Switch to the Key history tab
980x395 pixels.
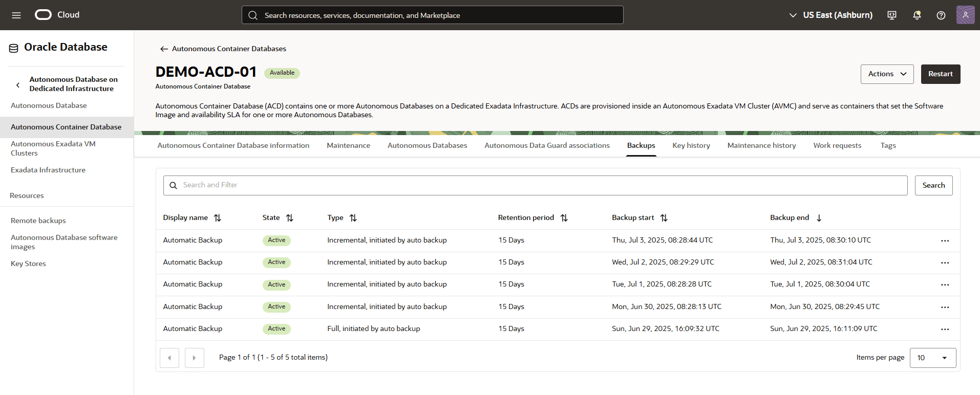click(691, 146)
